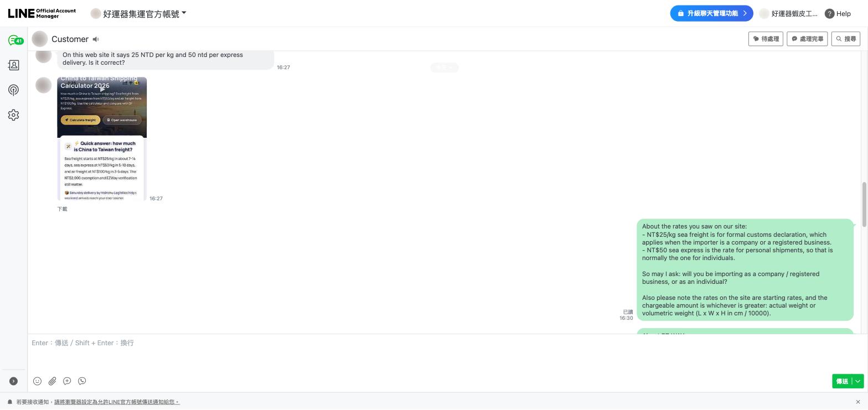Click the browser notification settings link
This screenshot has width=868, height=410.
(117, 402)
